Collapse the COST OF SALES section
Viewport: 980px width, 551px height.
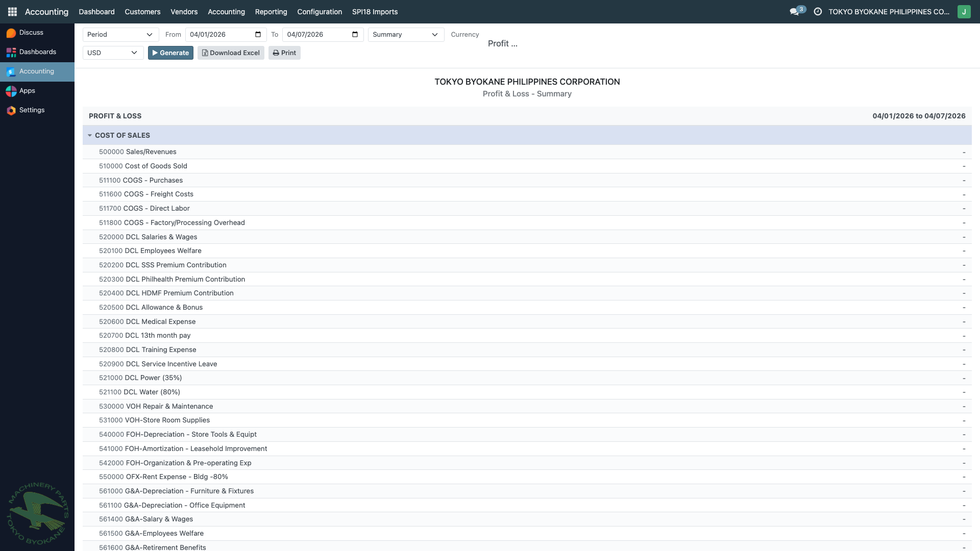[90, 136]
